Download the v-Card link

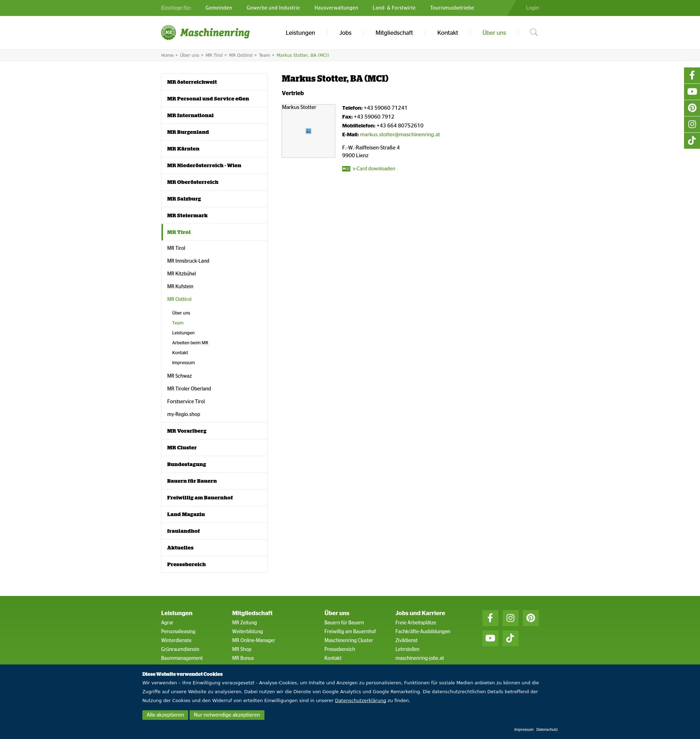pos(374,169)
